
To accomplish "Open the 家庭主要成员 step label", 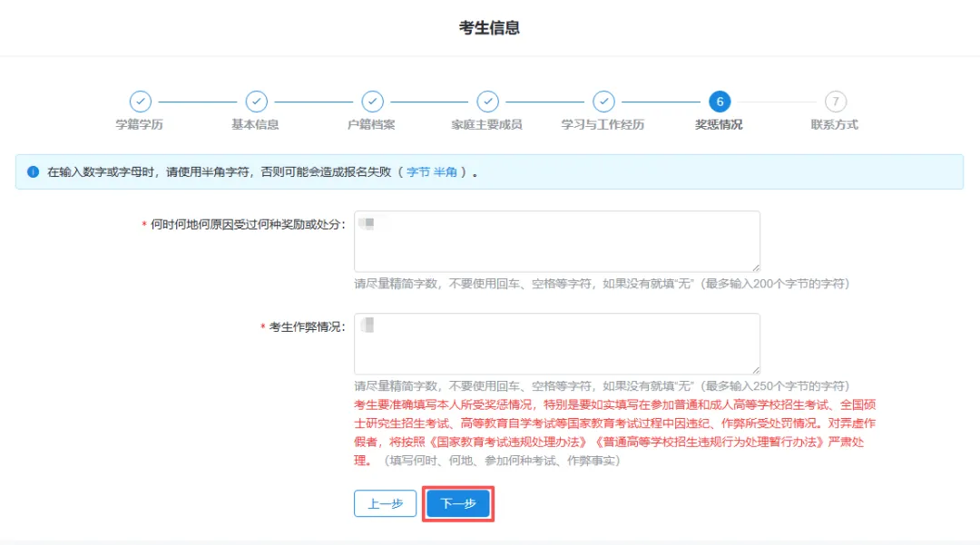I will 487,125.
